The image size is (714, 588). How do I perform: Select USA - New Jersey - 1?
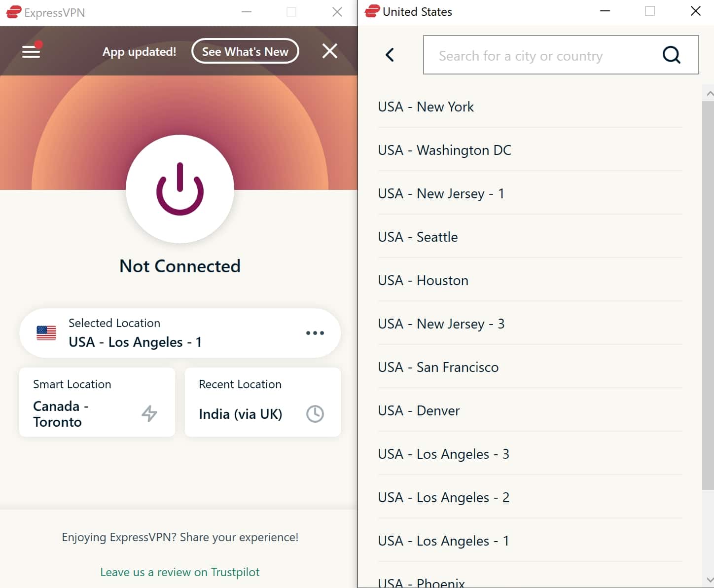click(x=530, y=193)
